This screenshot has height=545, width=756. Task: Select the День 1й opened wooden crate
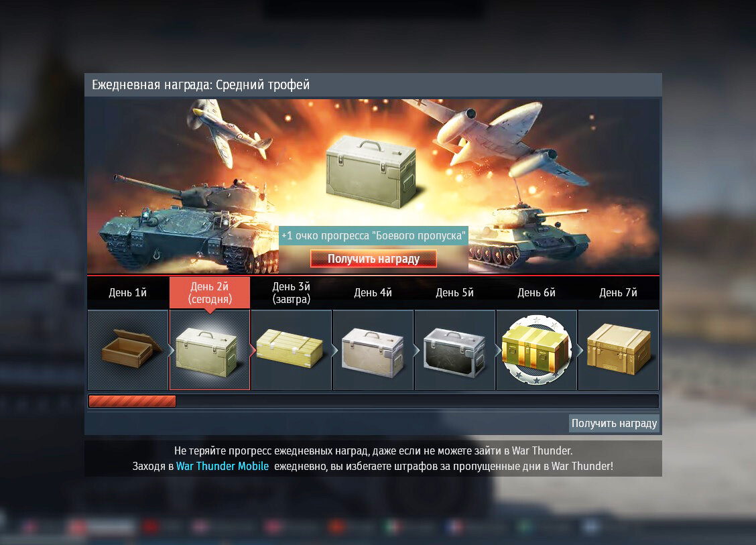tap(128, 350)
